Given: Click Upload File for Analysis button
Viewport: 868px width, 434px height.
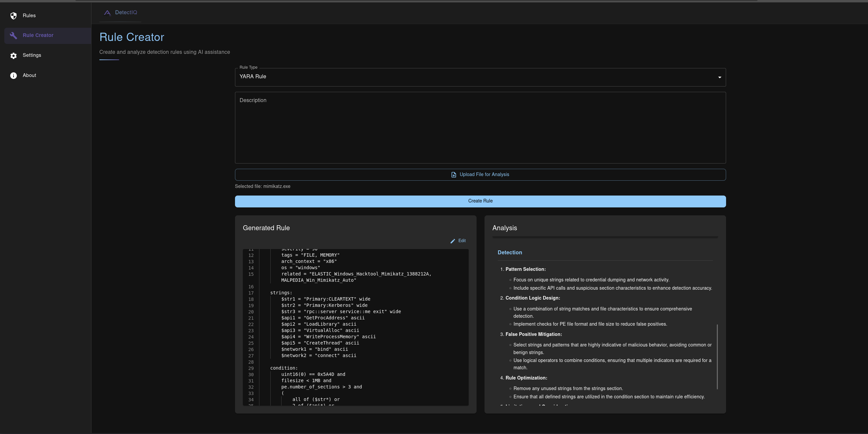Looking at the screenshot, I should 484,175.
